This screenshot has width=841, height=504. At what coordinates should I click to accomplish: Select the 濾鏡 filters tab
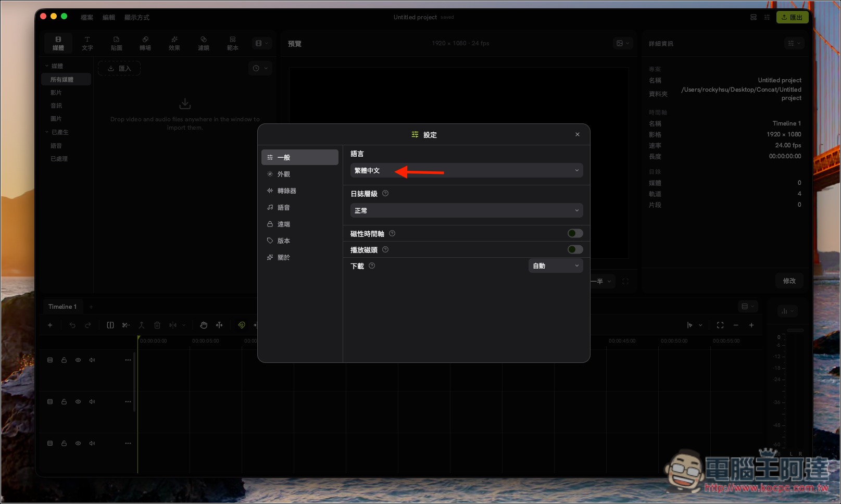coord(204,44)
